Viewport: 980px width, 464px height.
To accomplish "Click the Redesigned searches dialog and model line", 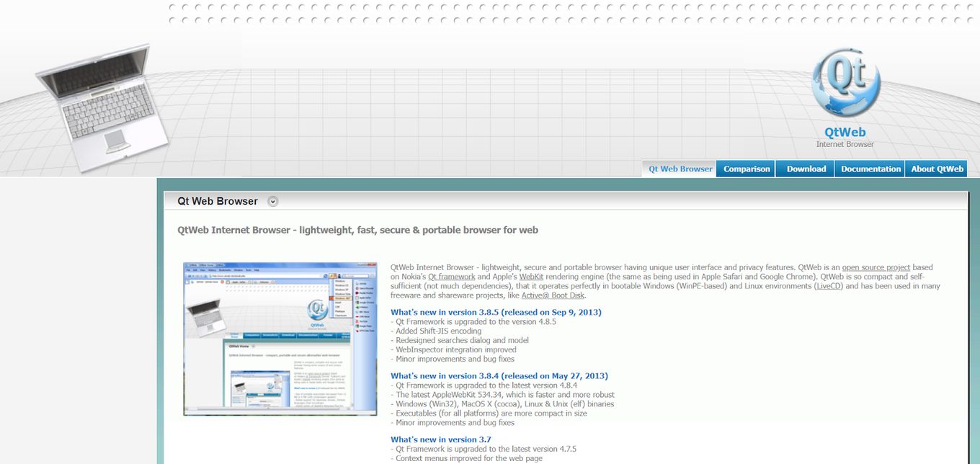I will [460, 341].
